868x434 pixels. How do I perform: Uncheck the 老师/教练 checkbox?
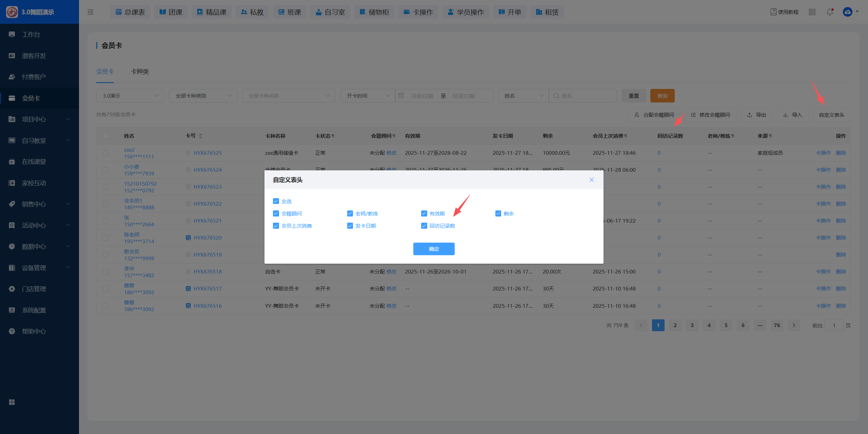(x=350, y=213)
